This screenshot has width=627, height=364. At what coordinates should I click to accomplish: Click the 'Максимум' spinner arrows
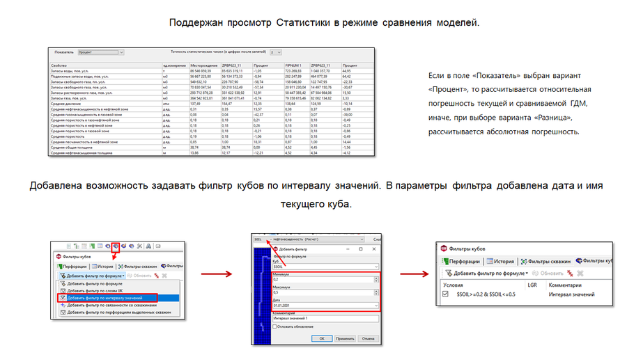(376, 292)
